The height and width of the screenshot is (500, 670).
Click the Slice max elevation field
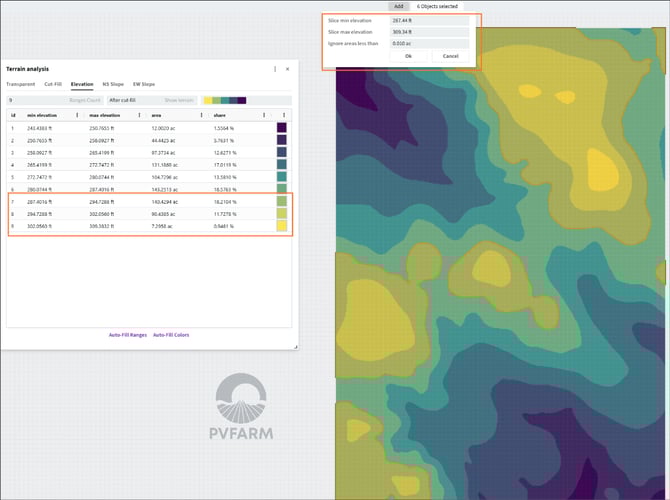pos(429,32)
